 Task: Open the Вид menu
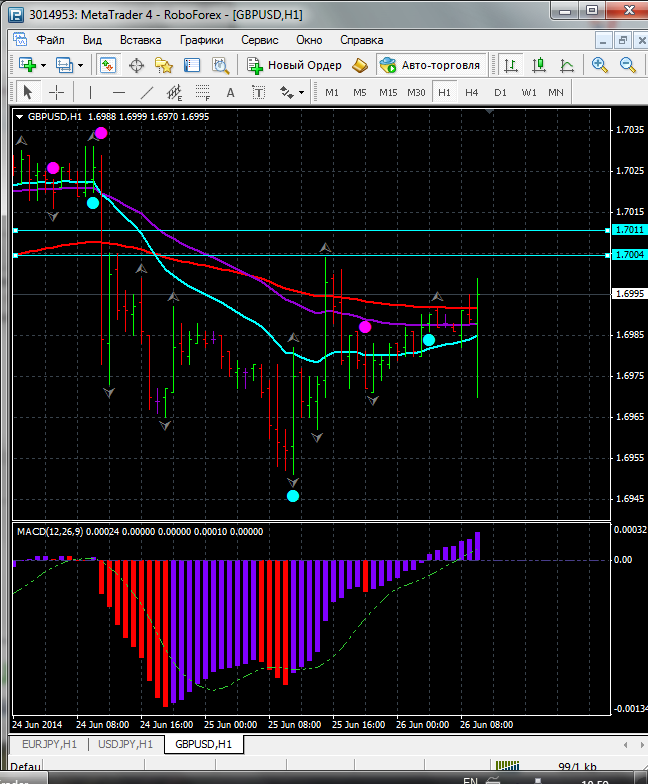(92, 40)
